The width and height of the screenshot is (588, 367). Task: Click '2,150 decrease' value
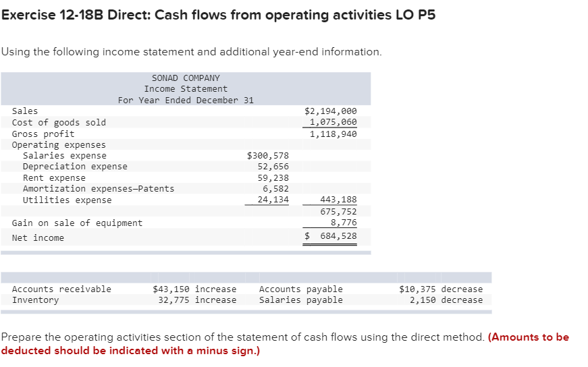[x=446, y=300]
